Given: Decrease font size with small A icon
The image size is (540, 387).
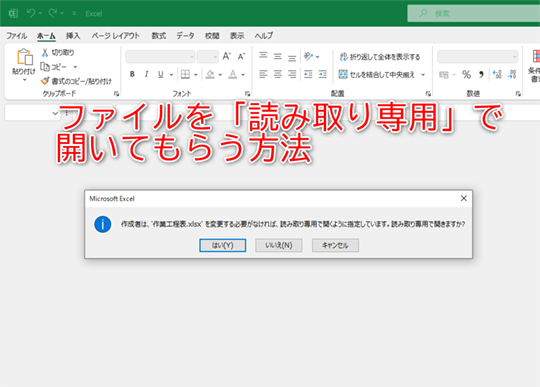Looking at the screenshot, I should [x=241, y=56].
